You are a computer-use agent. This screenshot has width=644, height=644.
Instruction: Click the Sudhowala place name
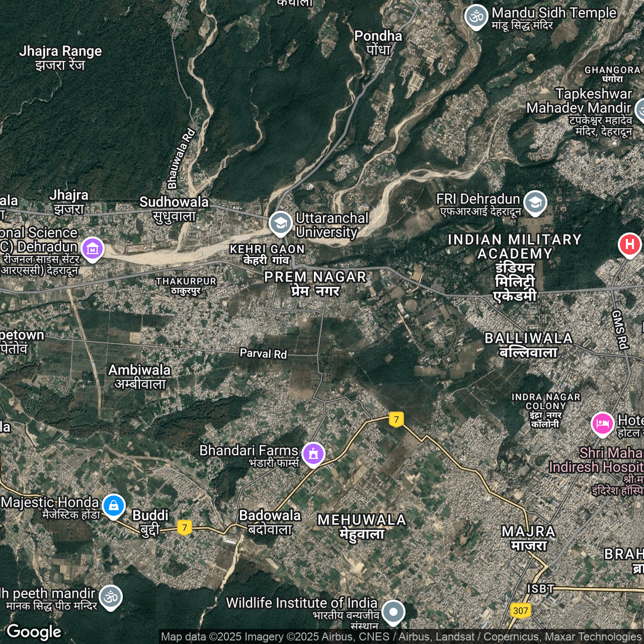click(174, 208)
